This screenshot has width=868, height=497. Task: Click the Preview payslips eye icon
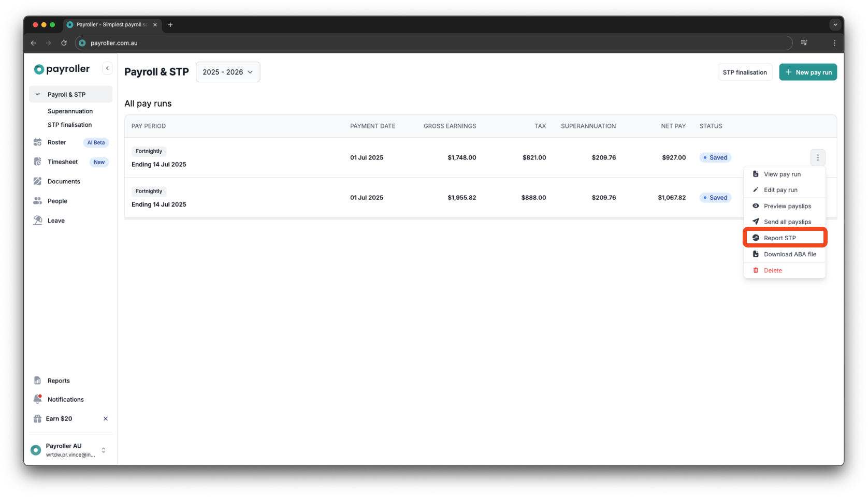point(756,206)
